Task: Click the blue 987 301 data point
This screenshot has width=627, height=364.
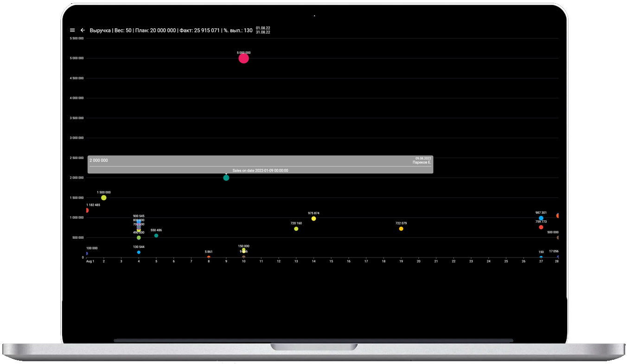Action: [541, 218]
